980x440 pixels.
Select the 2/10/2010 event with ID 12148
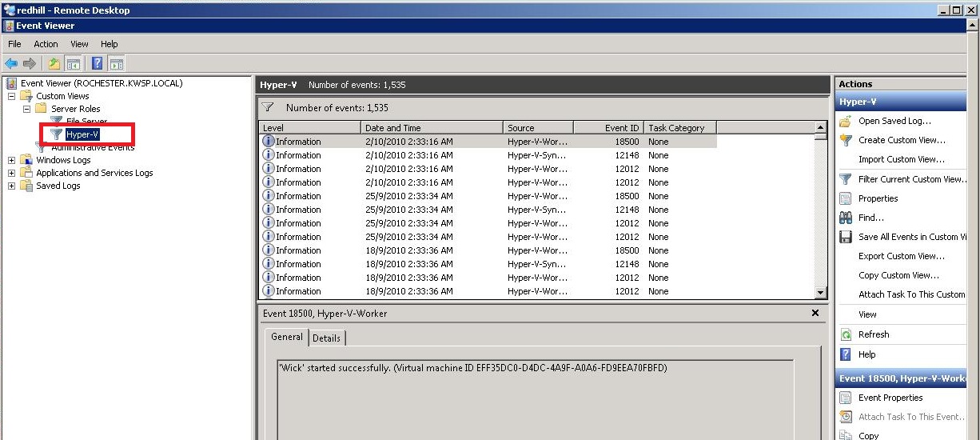tap(488, 155)
